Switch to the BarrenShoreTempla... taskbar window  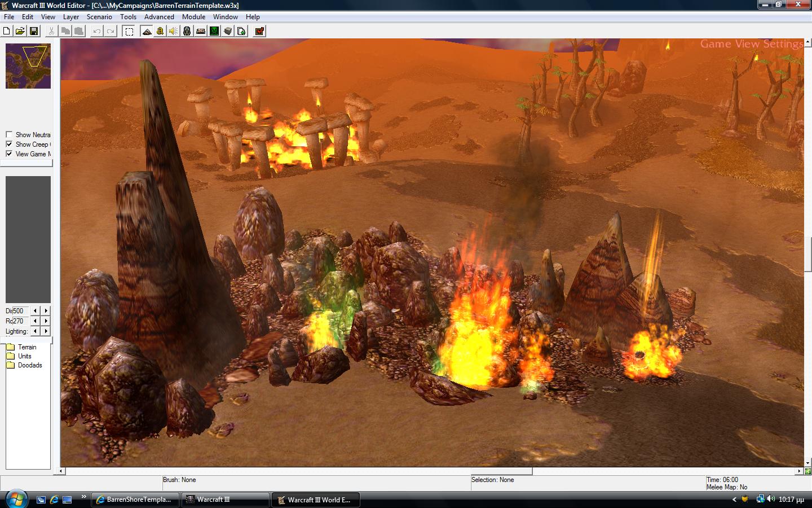coord(135,500)
